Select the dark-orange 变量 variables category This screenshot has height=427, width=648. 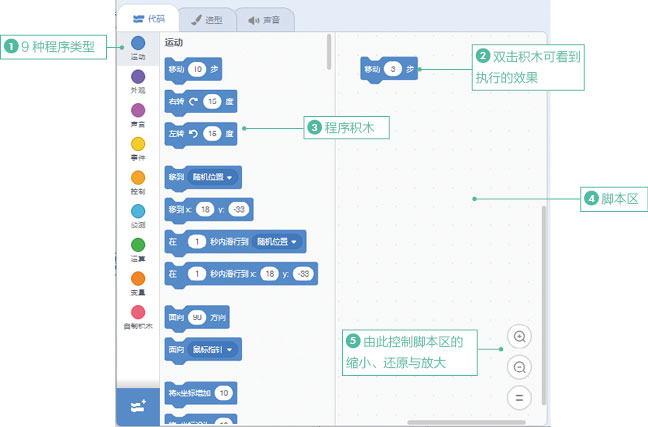[x=138, y=279]
